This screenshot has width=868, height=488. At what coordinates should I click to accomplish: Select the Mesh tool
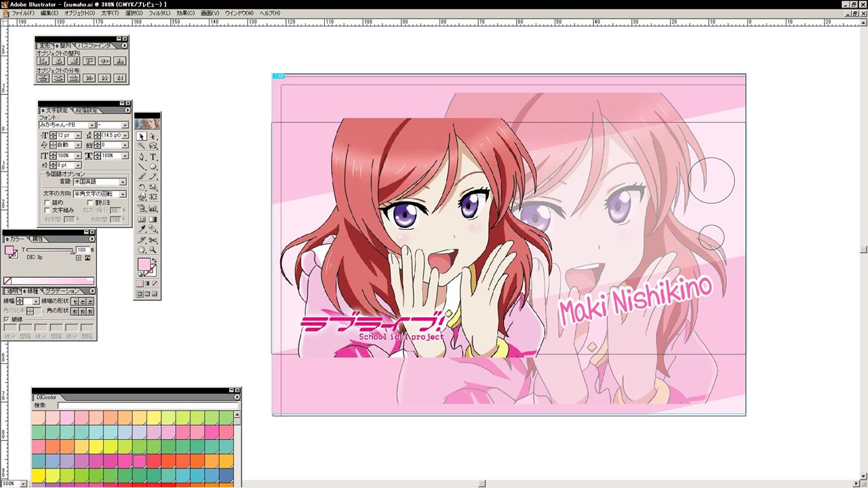pyautogui.click(x=142, y=219)
